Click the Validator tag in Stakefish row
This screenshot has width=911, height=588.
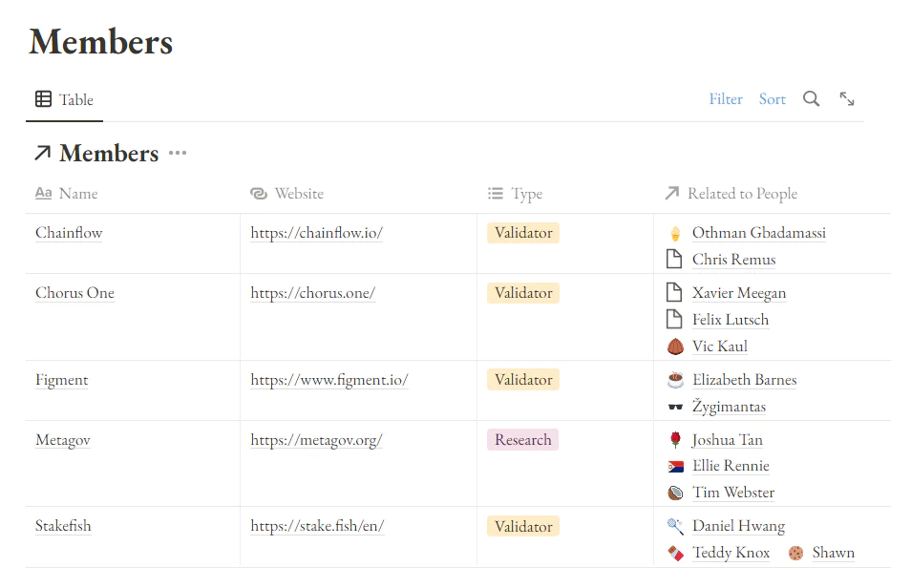[x=523, y=526]
